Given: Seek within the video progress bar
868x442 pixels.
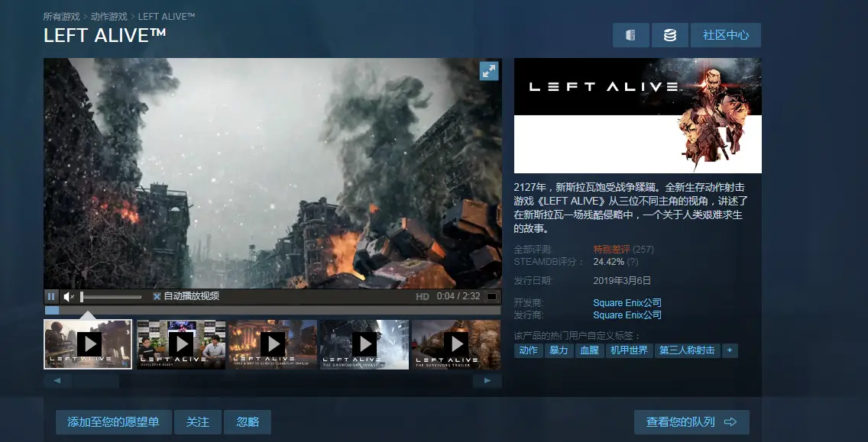Looking at the screenshot, I should [x=272, y=311].
